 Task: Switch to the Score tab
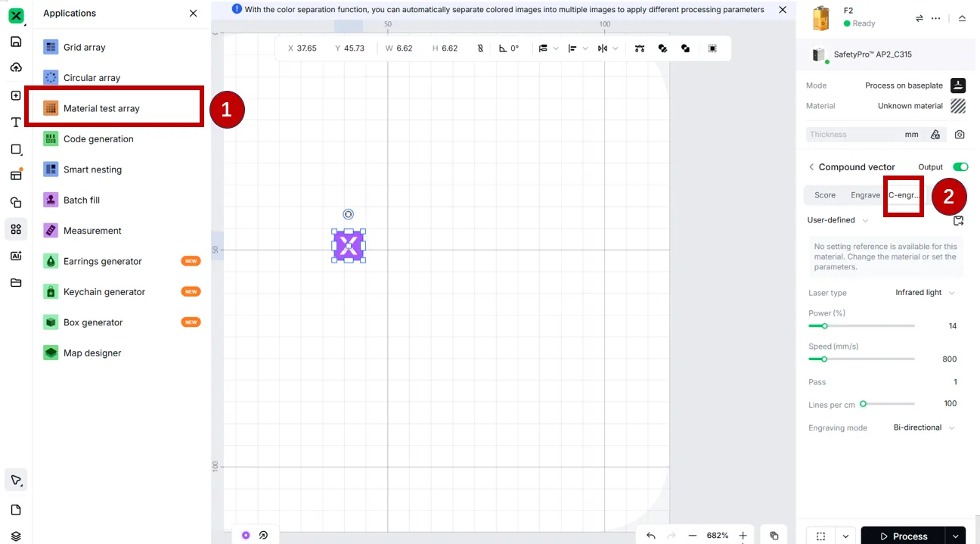825,195
